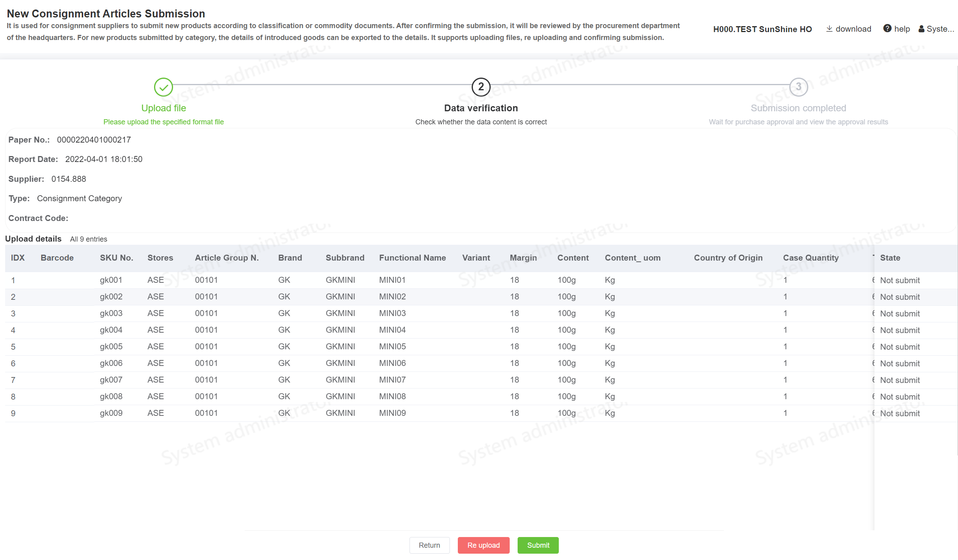Image resolution: width=958 pixels, height=560 pixels.
Task: Click Not submit state of row 9
Action: [x=900, y=413]
